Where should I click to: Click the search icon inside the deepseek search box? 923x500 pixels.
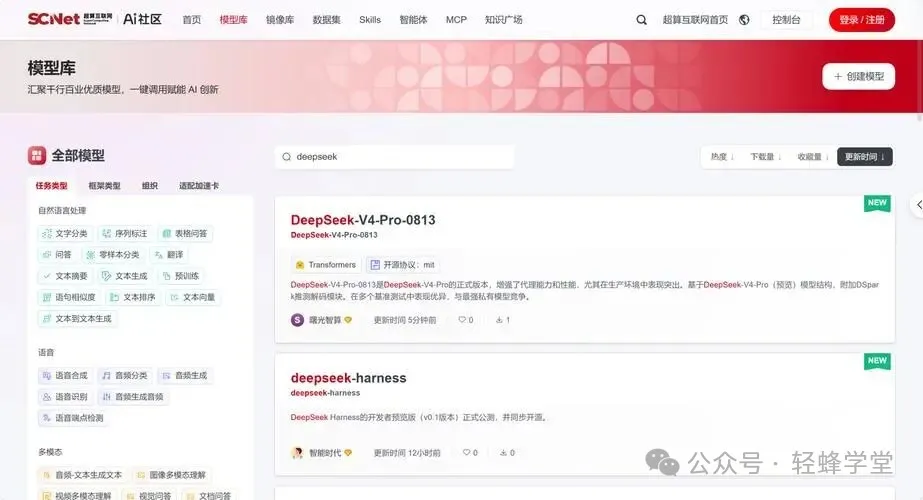pyautogui.click(x=287, y=157)
